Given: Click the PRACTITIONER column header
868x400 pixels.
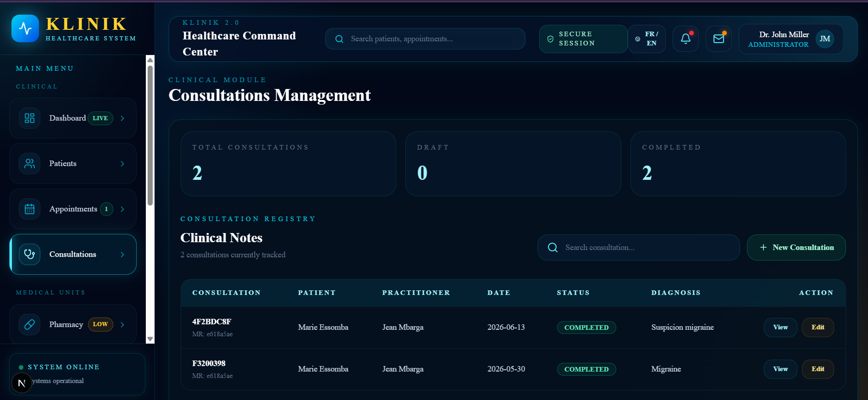Looking at the screenshot, I should (x=416, y=293).
